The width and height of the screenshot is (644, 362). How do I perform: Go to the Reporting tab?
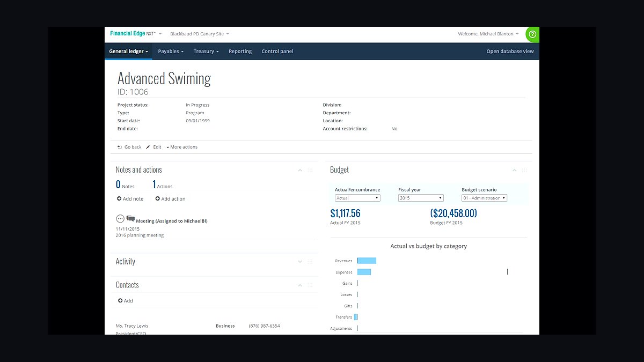tap(240, 51)
